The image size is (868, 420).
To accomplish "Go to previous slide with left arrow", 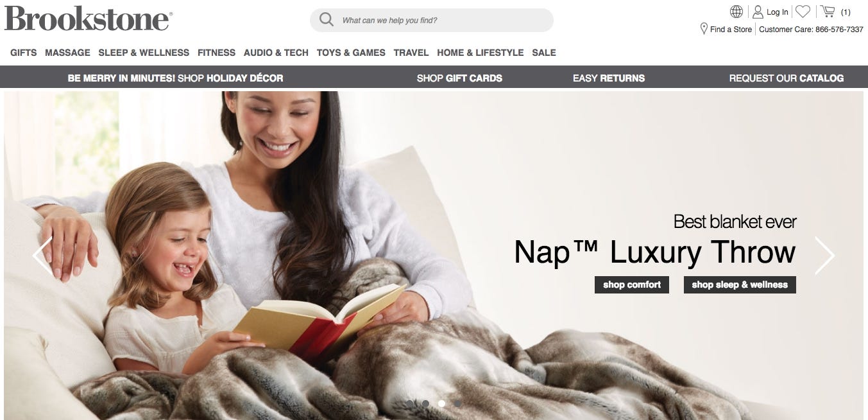I will [x=42, y=256].
